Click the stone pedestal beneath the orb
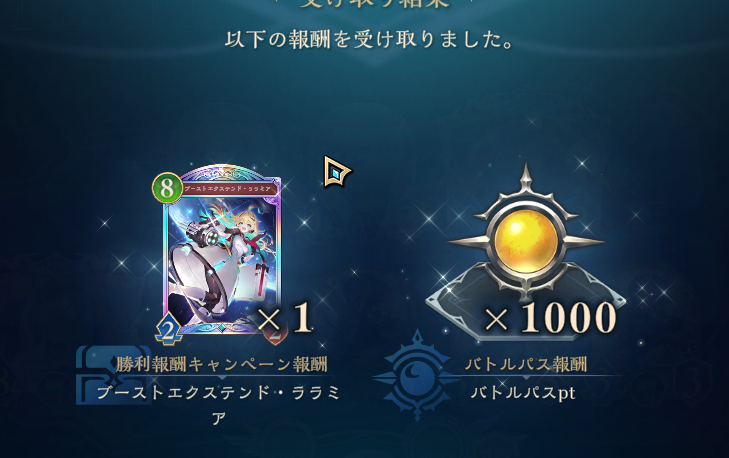This screenshot has height=458, width=729. click(526, 305)
